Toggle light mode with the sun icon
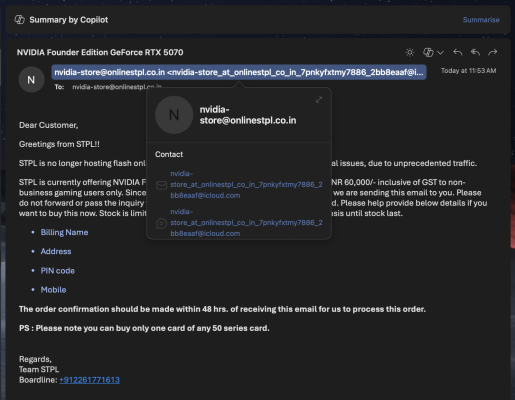Image resolution: width=515 pixels, height=400 pixels. click(x=410, y=52)
